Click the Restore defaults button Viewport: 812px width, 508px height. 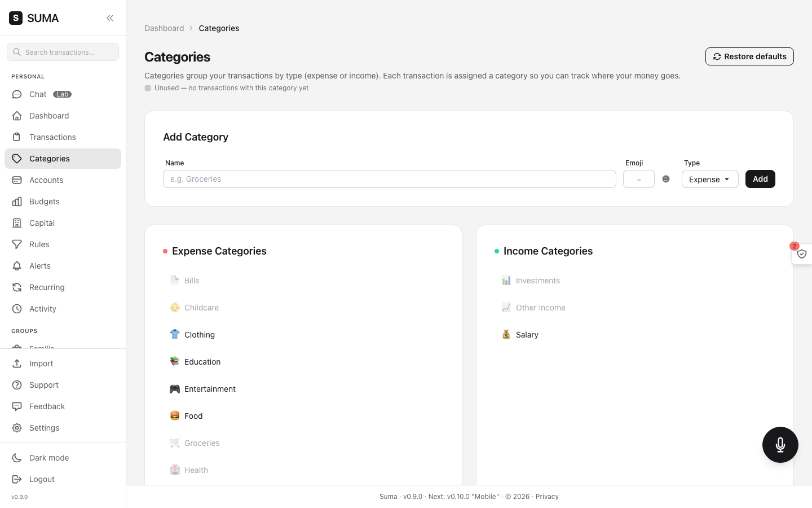tap(749, 56)
